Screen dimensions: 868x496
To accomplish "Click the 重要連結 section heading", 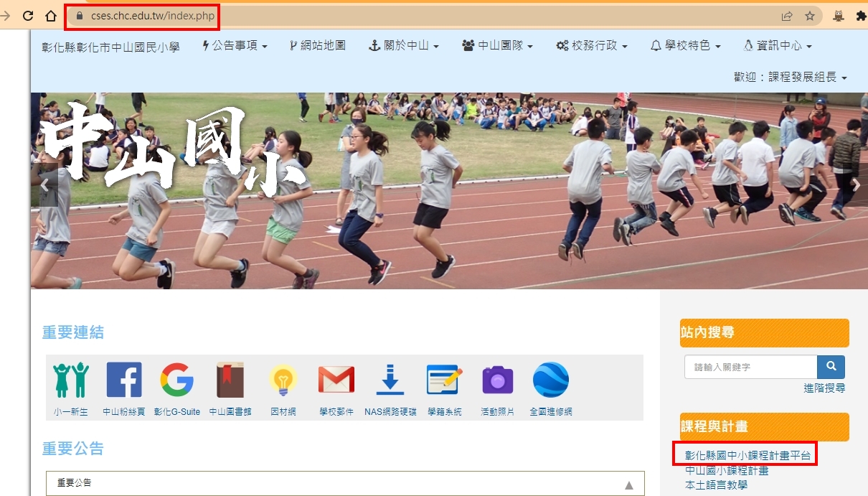I will click(73, 332).
